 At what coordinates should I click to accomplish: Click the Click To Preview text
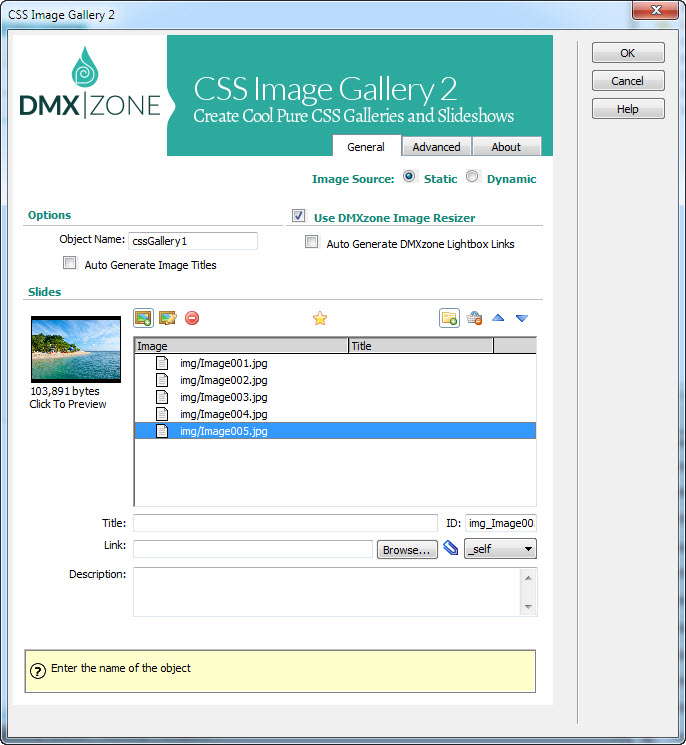coord(68,404)
